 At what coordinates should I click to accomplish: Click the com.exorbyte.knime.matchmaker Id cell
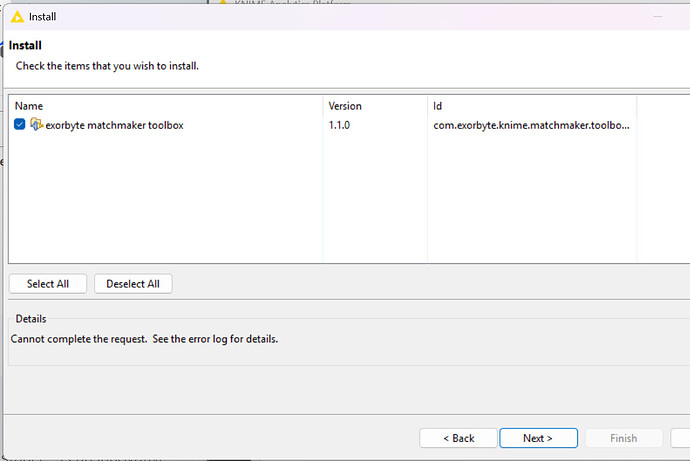[531, 126]
